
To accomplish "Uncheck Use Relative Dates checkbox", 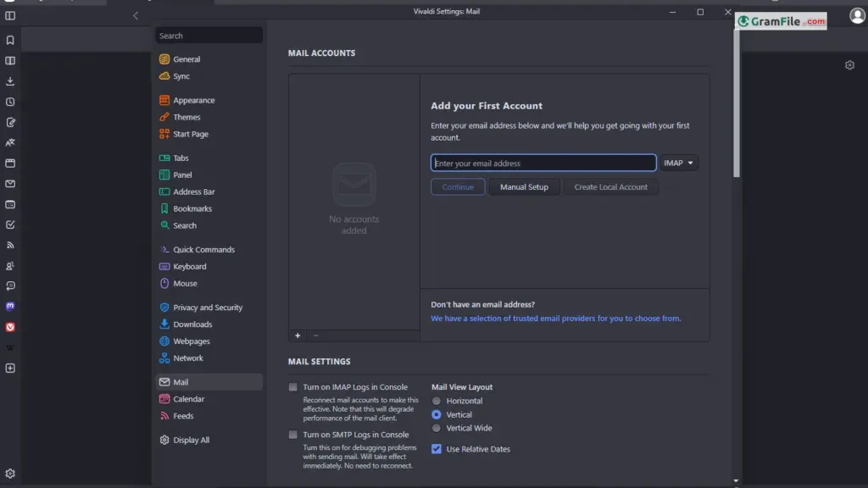I will pyautogui.click(x=437, y=449).
